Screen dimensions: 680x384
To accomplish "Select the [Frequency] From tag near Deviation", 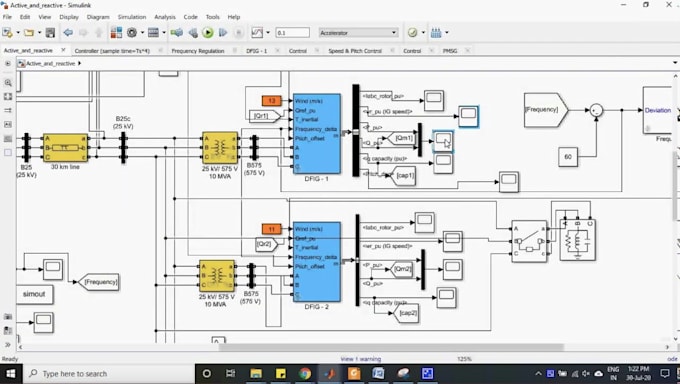I will point(546,110).
